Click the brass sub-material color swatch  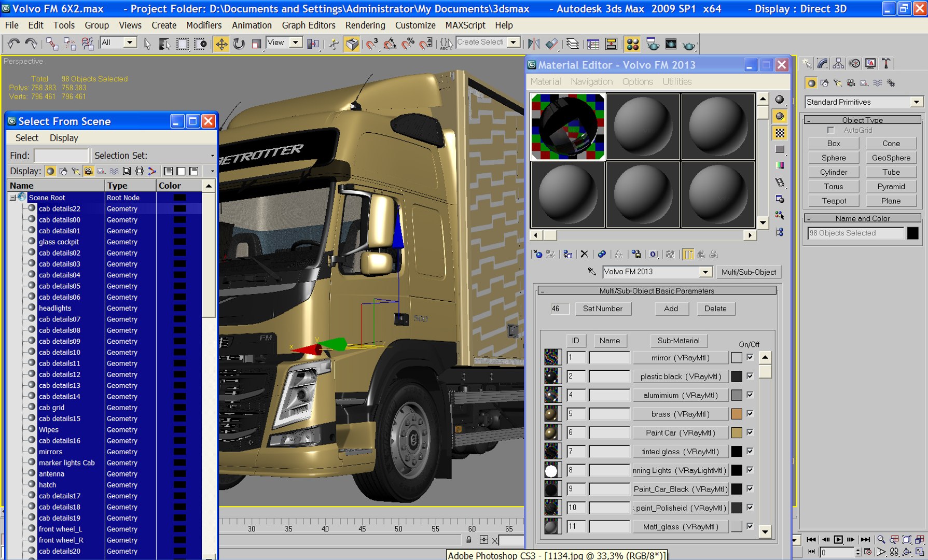click(736, 414)
